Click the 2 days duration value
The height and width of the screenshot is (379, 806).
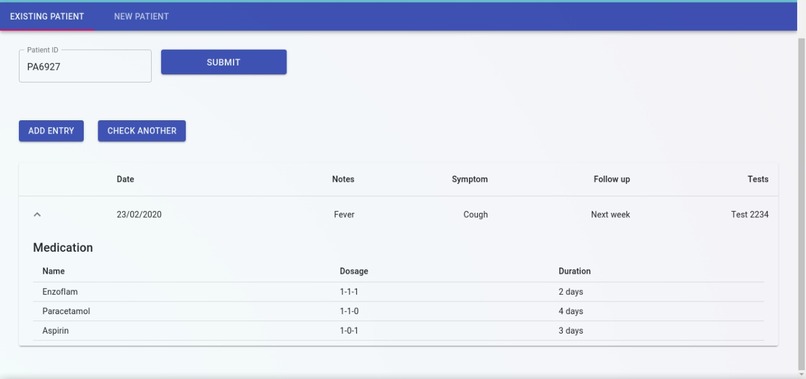coord(571,292)
